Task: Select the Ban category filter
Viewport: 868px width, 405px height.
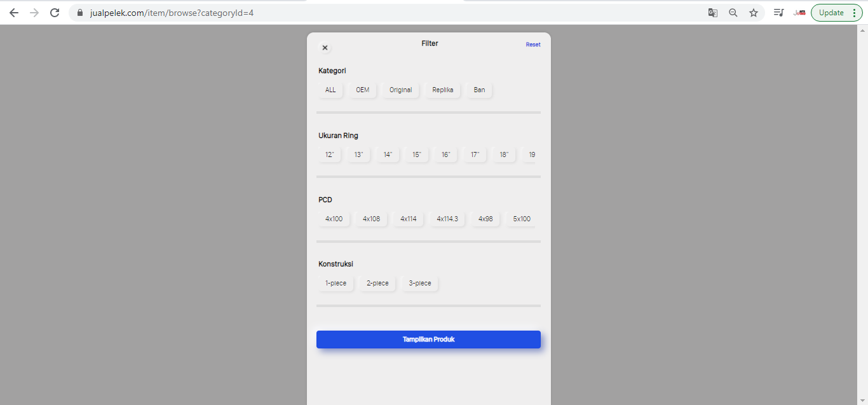Action: pyautogui.click(x=479, y=90)
